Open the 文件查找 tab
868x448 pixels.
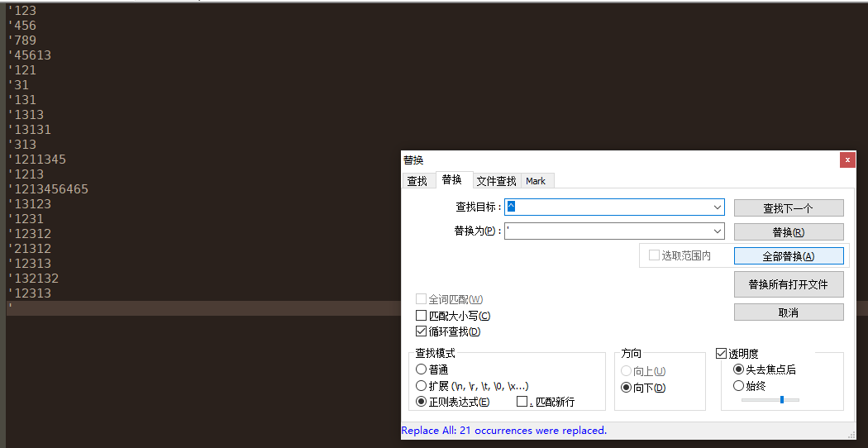497,181
